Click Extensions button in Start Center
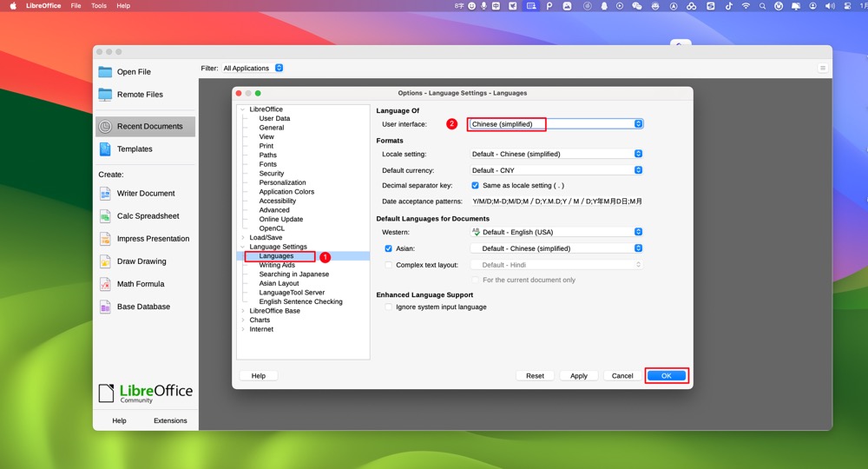The height and width of the screenshot is (469, 868). (x=170, y=421)
